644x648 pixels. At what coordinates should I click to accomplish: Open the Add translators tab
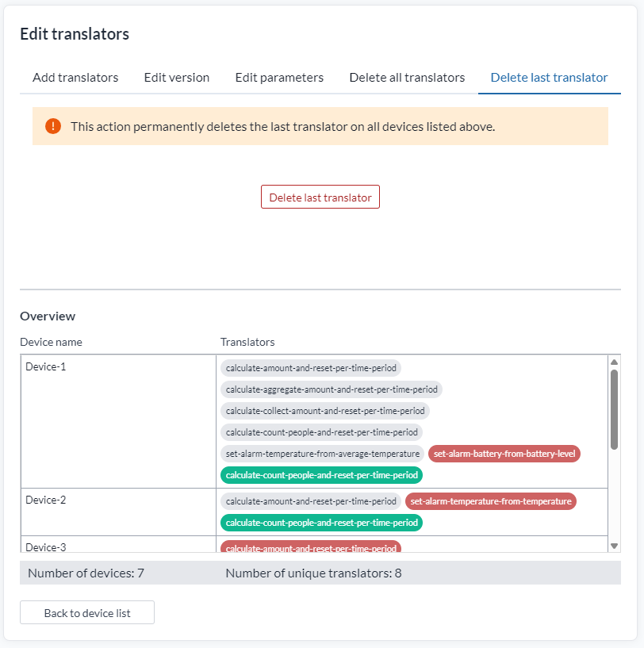pos(75,77)
